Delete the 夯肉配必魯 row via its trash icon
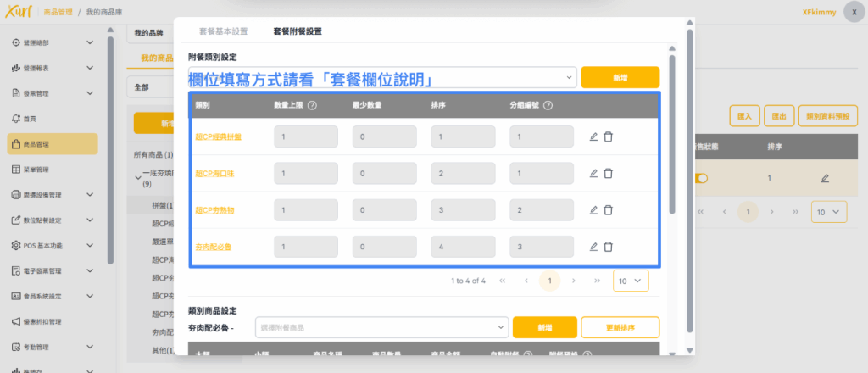The width and height of the screenshot is (868, 373). pos(608,247)
